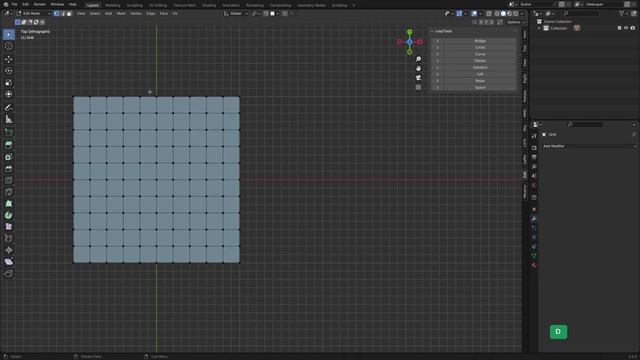Switch perspective/orthographic with grid gizmo

[x=418, y=87]
